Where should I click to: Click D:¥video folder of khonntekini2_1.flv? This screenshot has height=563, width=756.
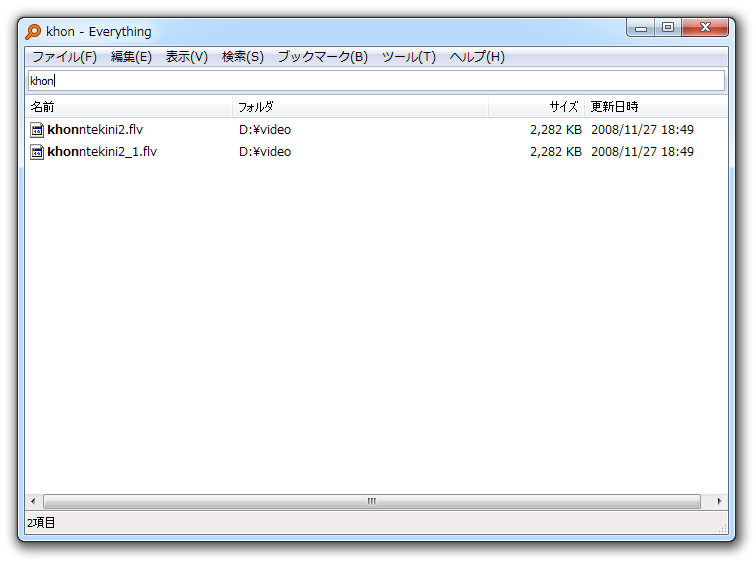265,152
